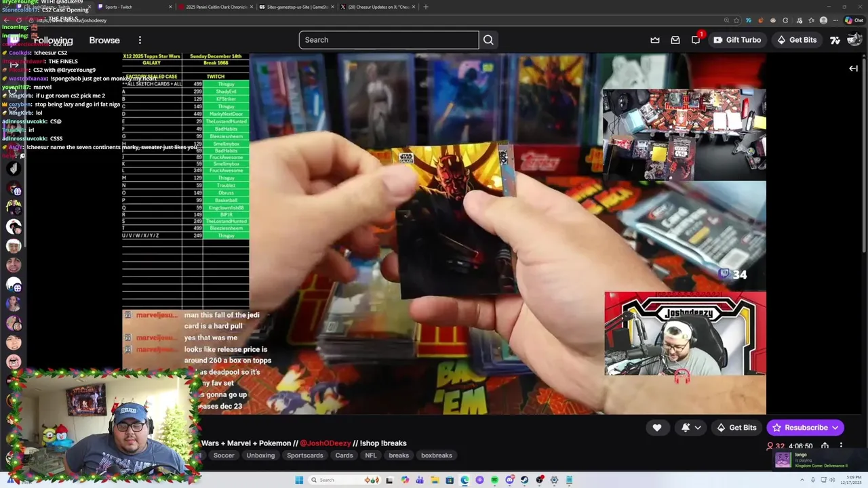The height and width of the screenshot is (488, 868).
Task: Click the magnifier search button
Action: (x=488, y=40)
